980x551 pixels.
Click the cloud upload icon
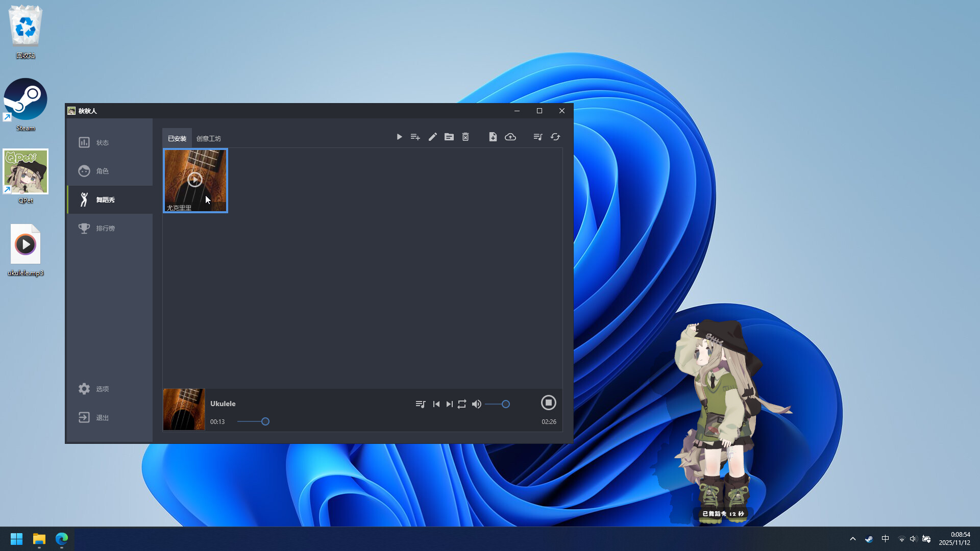point(510,137)
